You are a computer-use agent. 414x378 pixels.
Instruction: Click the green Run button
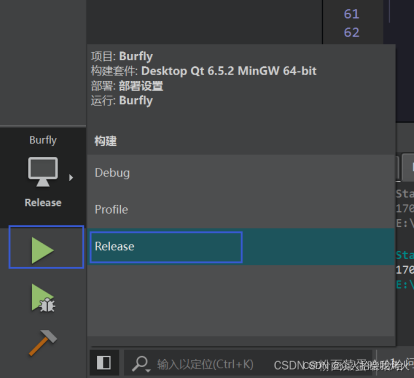point(43,250)
